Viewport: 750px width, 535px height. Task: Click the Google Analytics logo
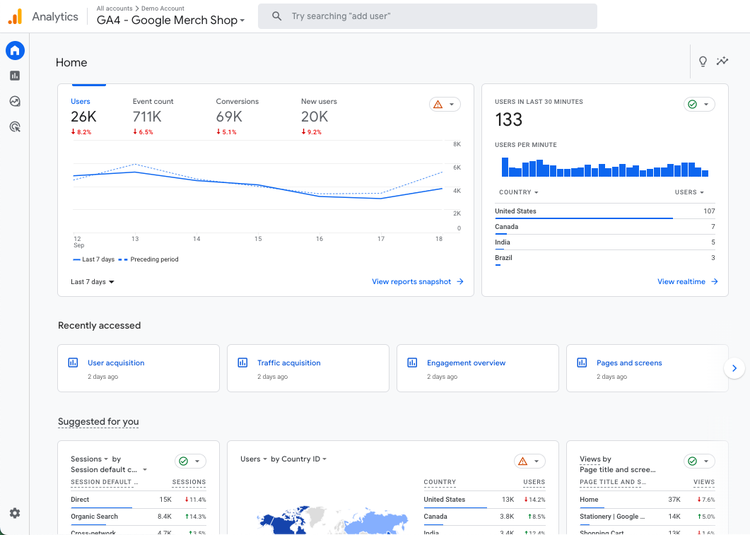pos(15,17)
